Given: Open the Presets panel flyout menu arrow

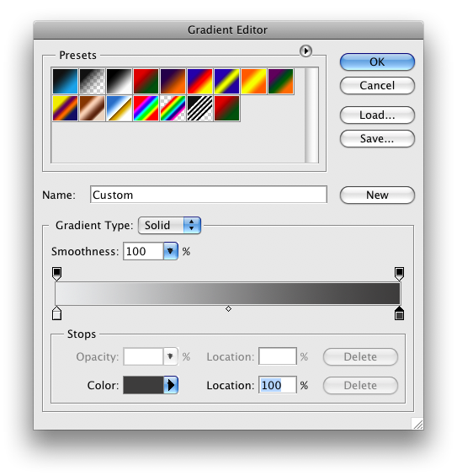Looking at the screenshot, I should (x=306, y=51).
